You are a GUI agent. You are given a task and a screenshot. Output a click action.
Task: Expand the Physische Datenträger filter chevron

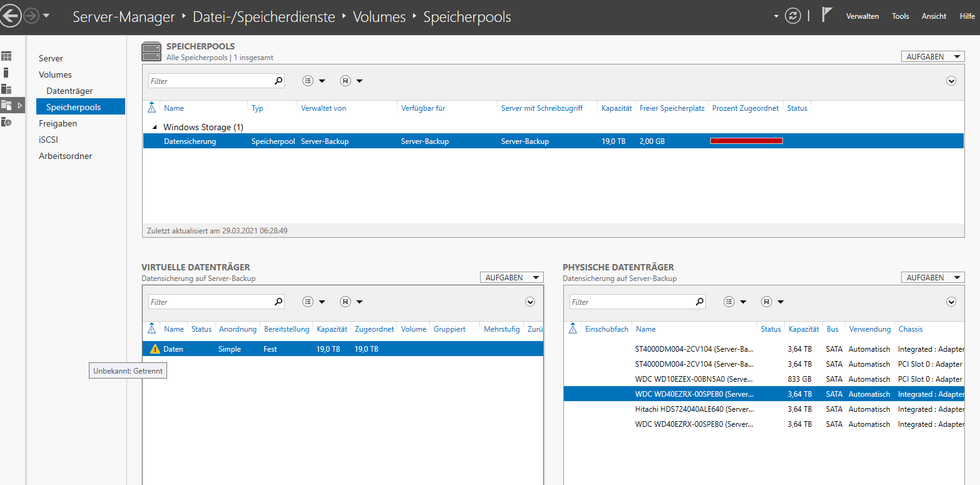point(951,302)
